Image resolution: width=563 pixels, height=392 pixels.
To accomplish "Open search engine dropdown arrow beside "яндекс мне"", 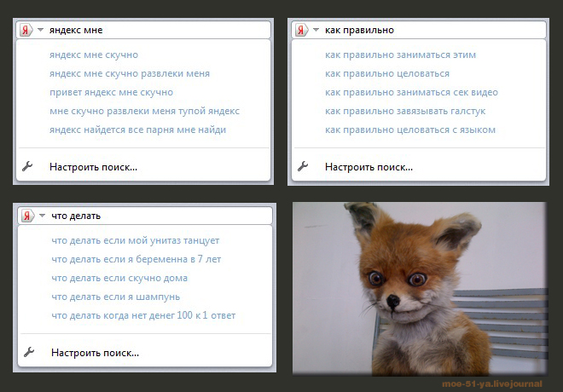I will pyautogui.click(x=40, y=30).
